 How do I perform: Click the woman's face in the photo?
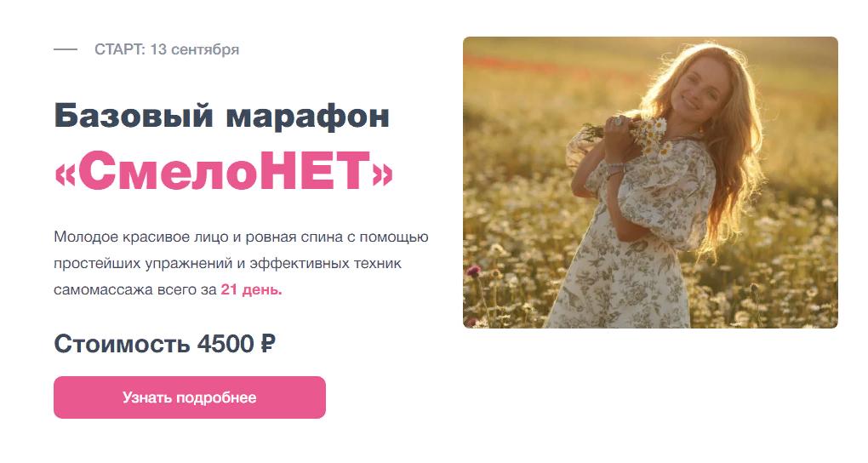coord(702,88)
